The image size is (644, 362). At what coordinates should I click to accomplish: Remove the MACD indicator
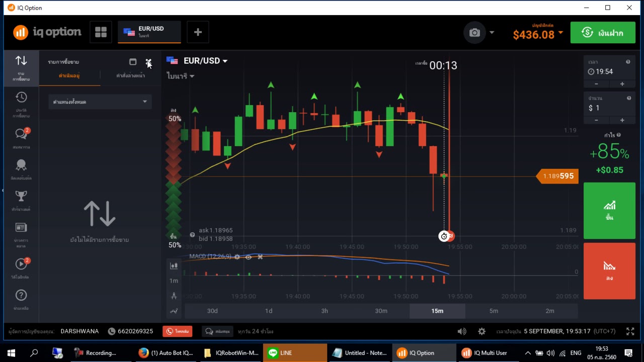(x=260, y=257)
